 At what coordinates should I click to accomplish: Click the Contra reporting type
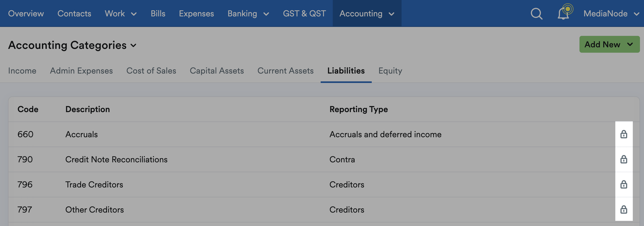tap(342, 159)
